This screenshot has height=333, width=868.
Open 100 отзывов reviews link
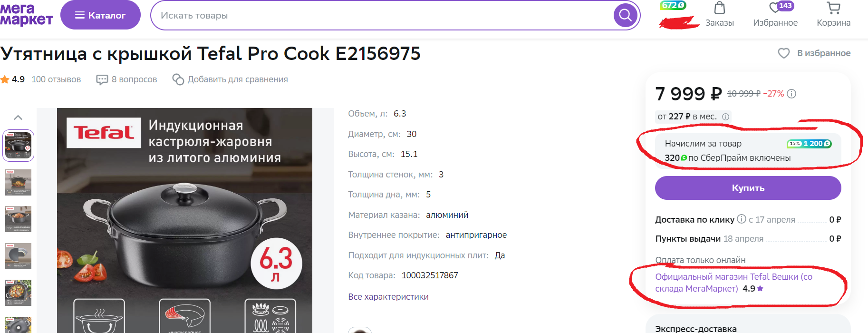[56, 79]
